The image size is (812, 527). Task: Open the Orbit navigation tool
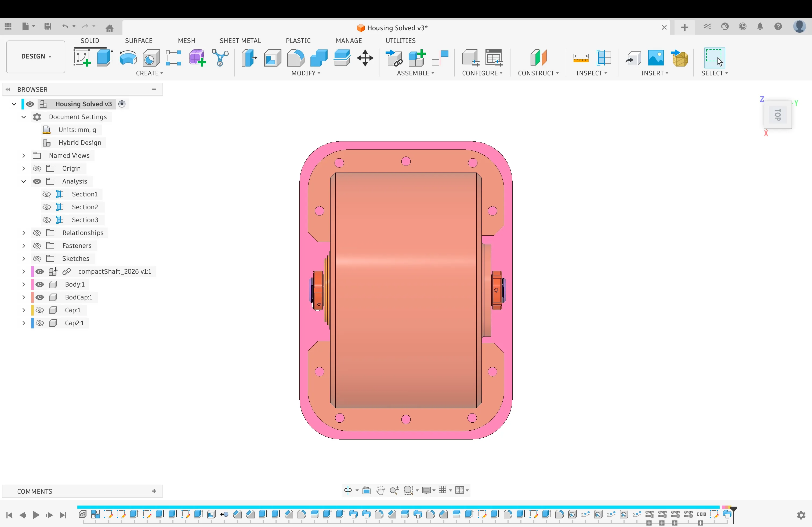[x=348, y=490]
